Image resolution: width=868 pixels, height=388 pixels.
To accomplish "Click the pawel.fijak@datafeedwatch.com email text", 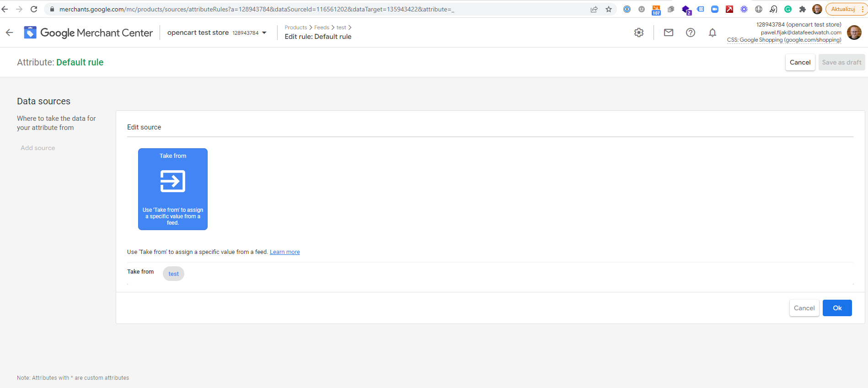I will coord(801,32).
